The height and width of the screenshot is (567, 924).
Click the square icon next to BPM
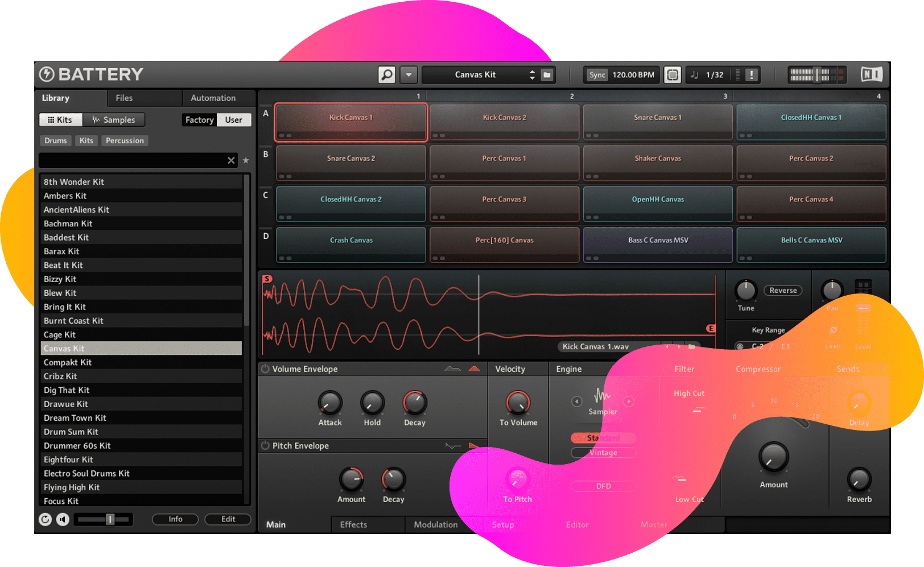coord(673,75)
